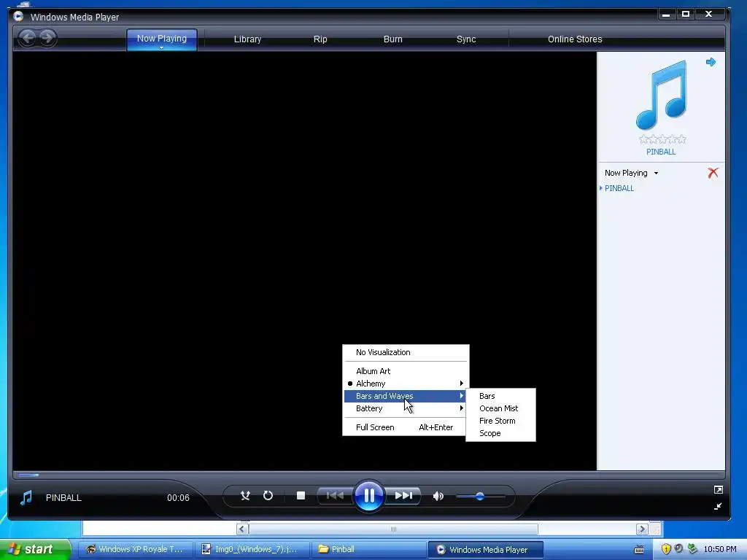Click the volume slider knob
Viewport: 747px width, 560px height.
coord(480,496)
